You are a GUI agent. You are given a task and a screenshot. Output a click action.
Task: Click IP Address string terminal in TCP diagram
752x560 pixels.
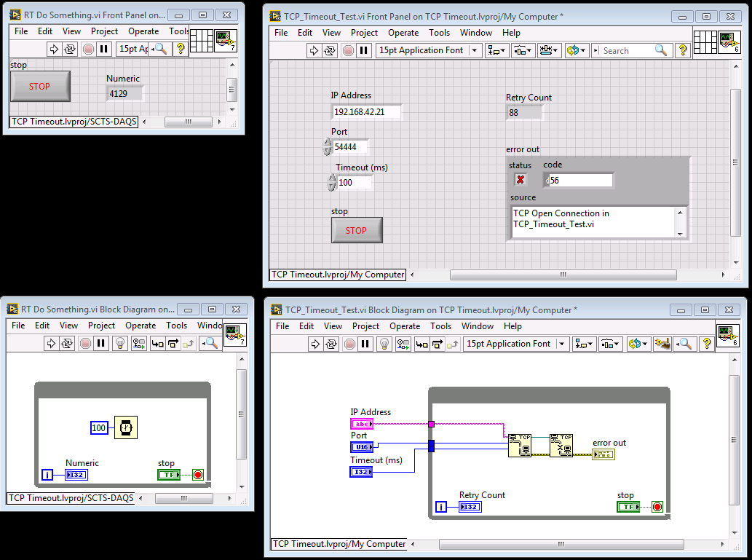[362, 424]
